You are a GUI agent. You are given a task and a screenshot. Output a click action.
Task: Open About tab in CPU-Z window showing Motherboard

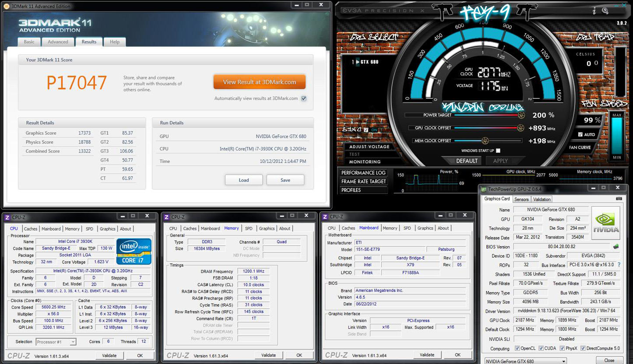[443, 228]
